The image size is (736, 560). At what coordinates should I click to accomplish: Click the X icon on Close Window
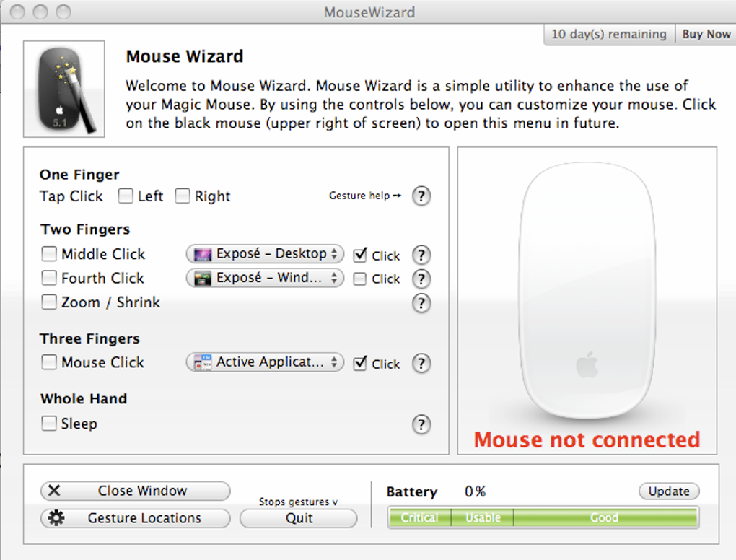point(54,491)
